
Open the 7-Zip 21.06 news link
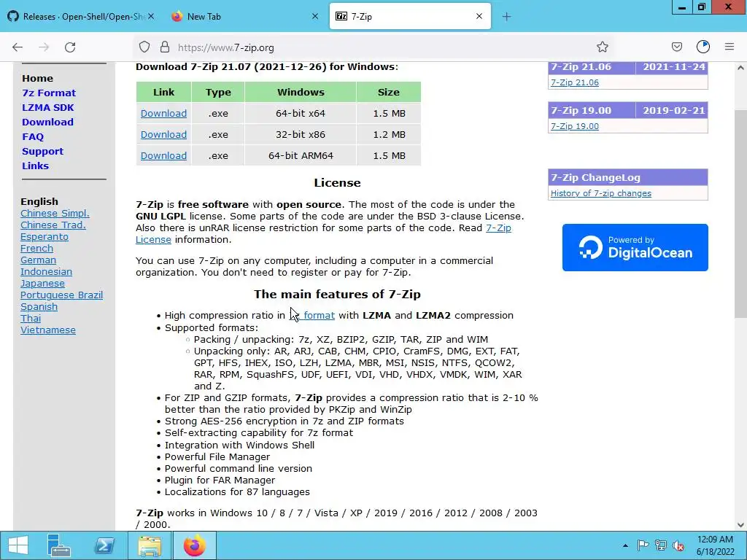(x=575, y=82)
